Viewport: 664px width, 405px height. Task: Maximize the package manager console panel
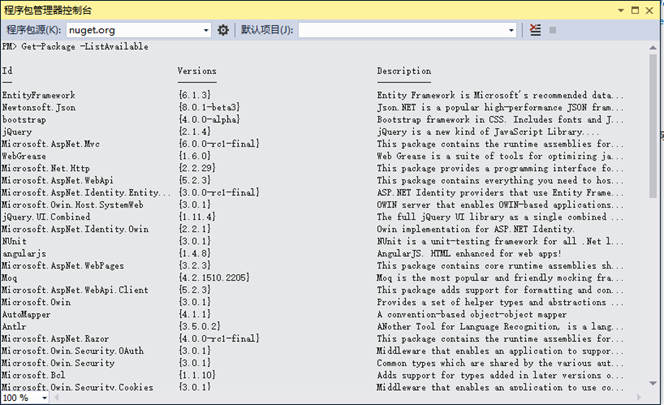pos(635,10)
